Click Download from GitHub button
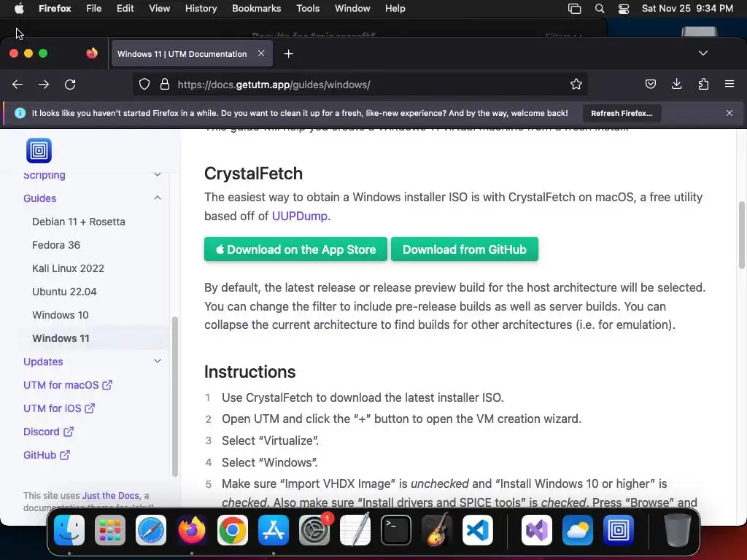This screenshot has height=560, width=747. [x=465, y=249]
